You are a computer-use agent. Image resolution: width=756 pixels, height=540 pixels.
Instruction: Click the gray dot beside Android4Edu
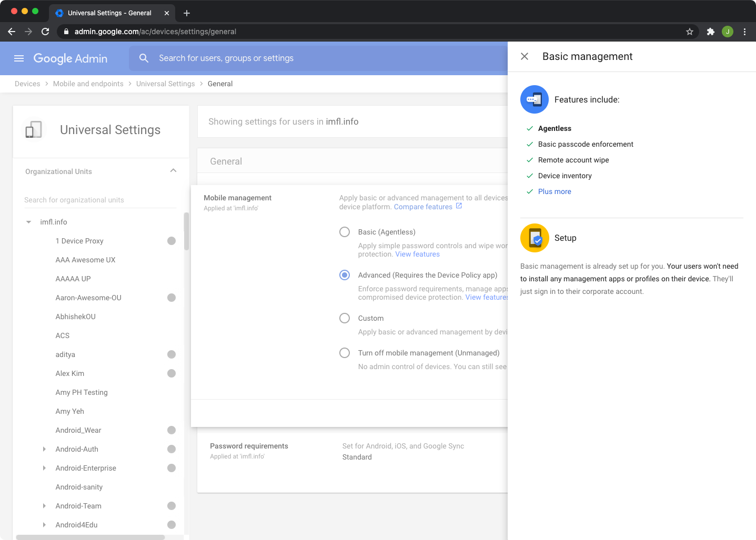(172, 525)
